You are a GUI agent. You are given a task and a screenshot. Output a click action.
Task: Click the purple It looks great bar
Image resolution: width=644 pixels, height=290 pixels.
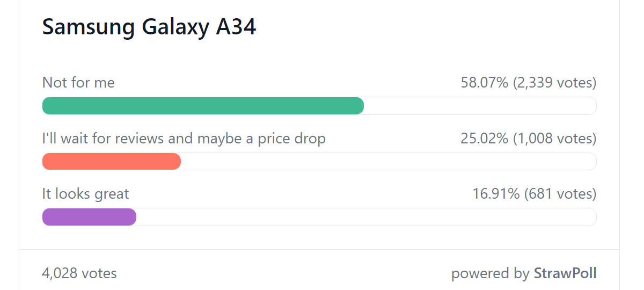pyautogui.click(x=89, y=217)
